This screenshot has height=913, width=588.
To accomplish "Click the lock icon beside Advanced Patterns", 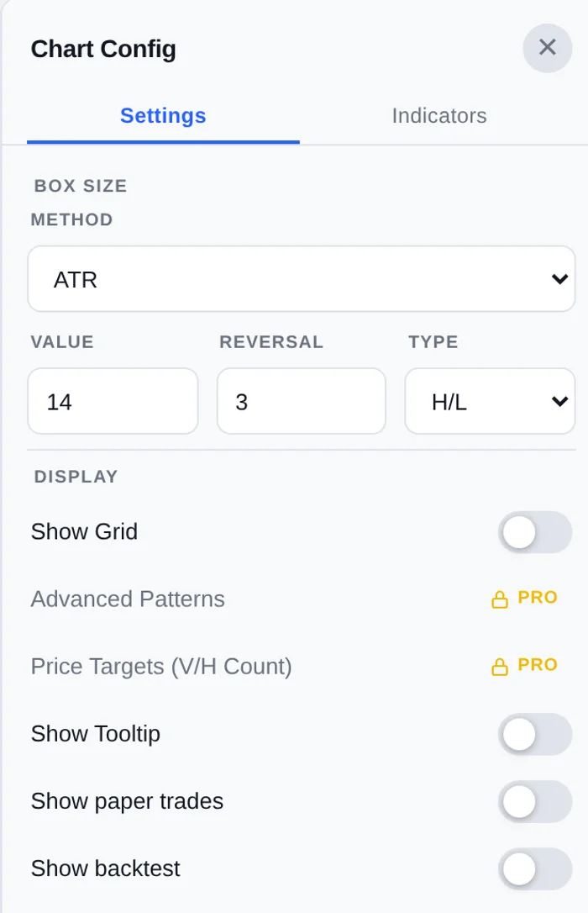I will [500, 599].
